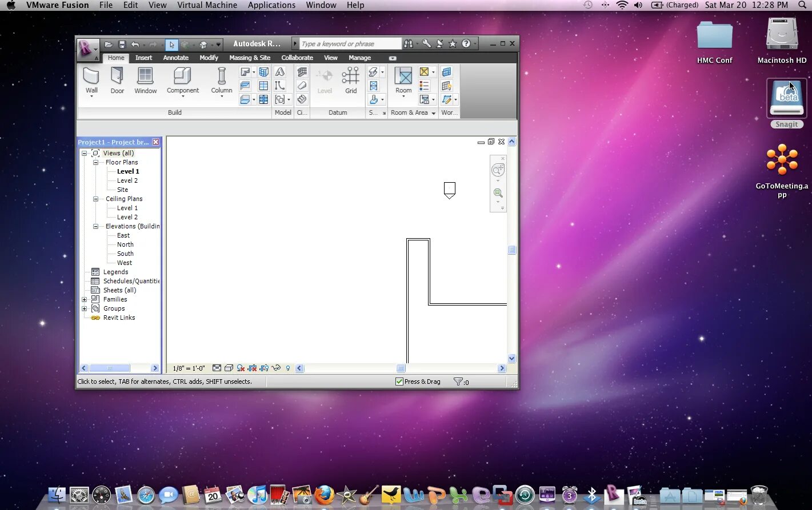The height and width of the screenshot is (510, 812).
Task: Click the Curtain System tool icon
Action: [263, 72]
